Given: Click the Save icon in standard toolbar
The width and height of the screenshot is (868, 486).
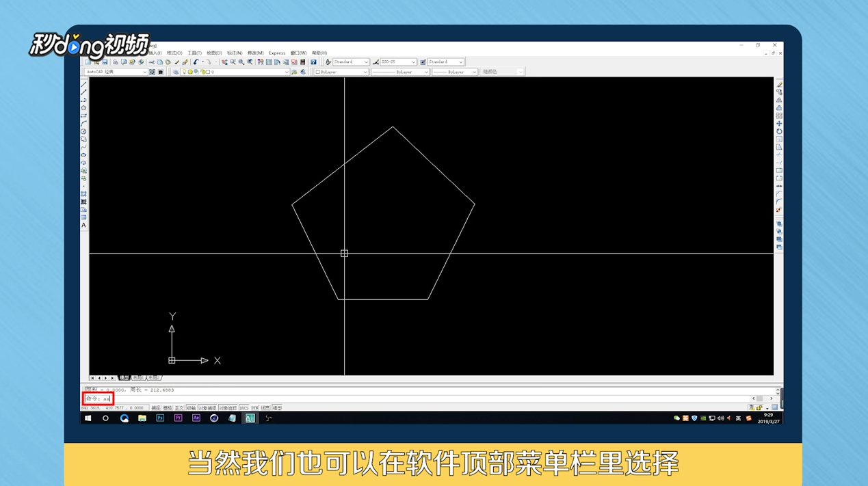Looking at the screenshot, I should 105,62.
